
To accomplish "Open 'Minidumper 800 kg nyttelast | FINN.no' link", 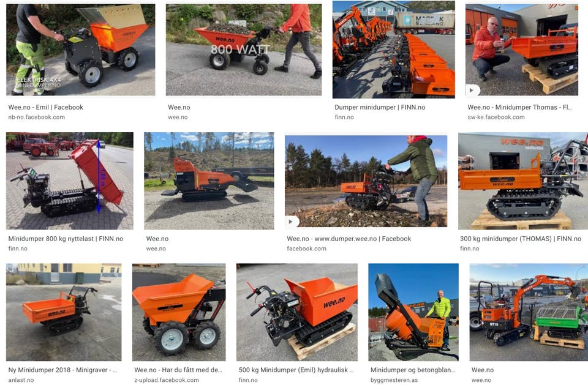I will pyautogui.click(x=66, y=239).
